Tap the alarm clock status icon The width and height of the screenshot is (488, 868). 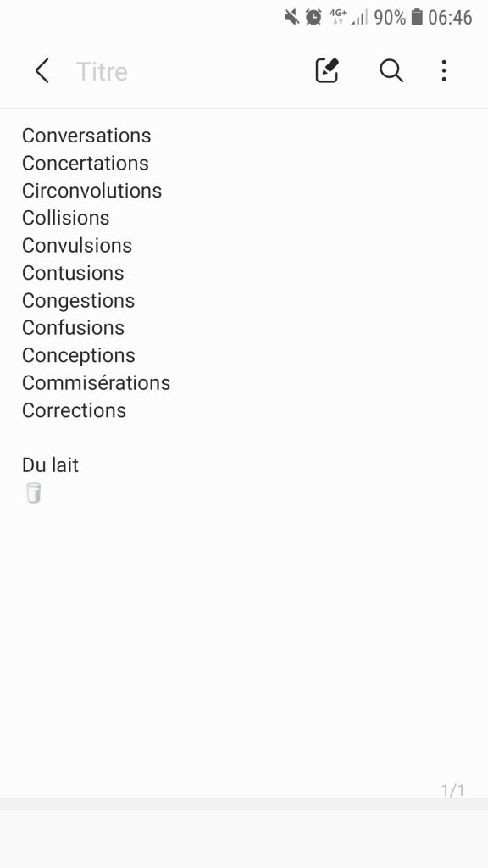tap(313, 17)
